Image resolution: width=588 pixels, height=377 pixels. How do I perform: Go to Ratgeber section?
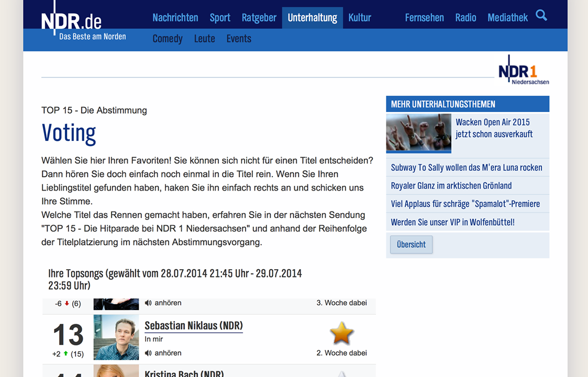(259, 18)
